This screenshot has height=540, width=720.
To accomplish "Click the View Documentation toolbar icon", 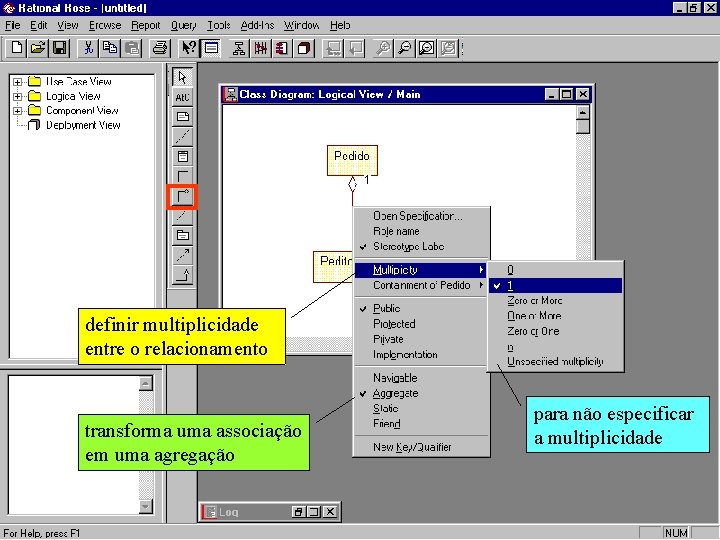I will [211, 48].
